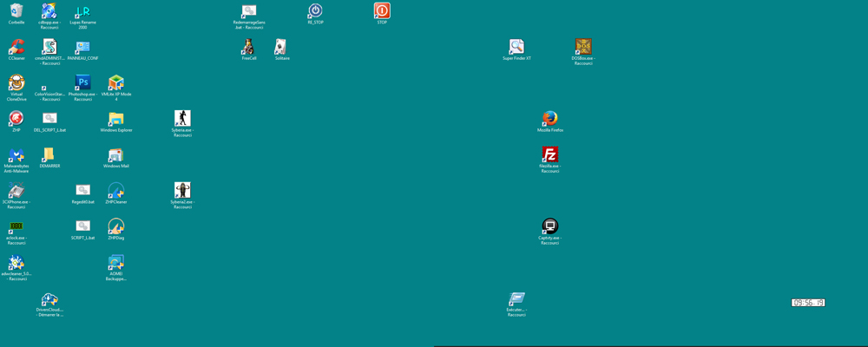Image resolution: width=868 pixels, height=347 pixels.
Task: Select the adwcleaner shortcut icon
Action: click(x=16, y=262)
